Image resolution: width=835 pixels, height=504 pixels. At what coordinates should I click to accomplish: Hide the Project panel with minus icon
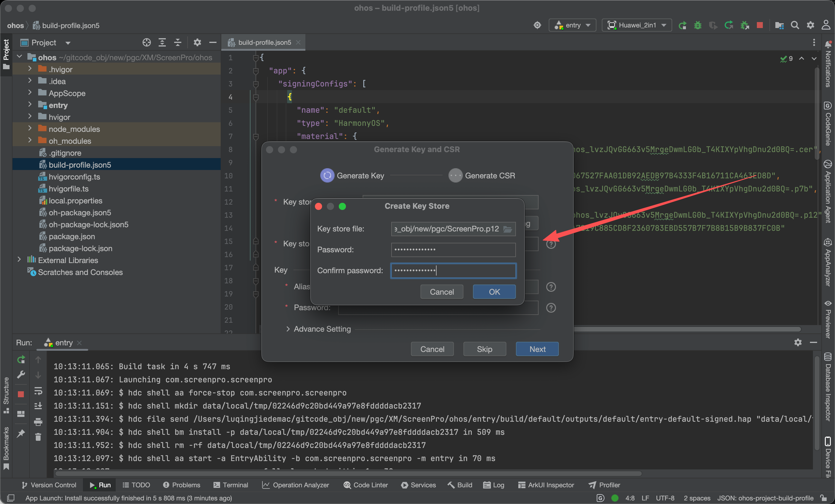click(x=213, y=42)
